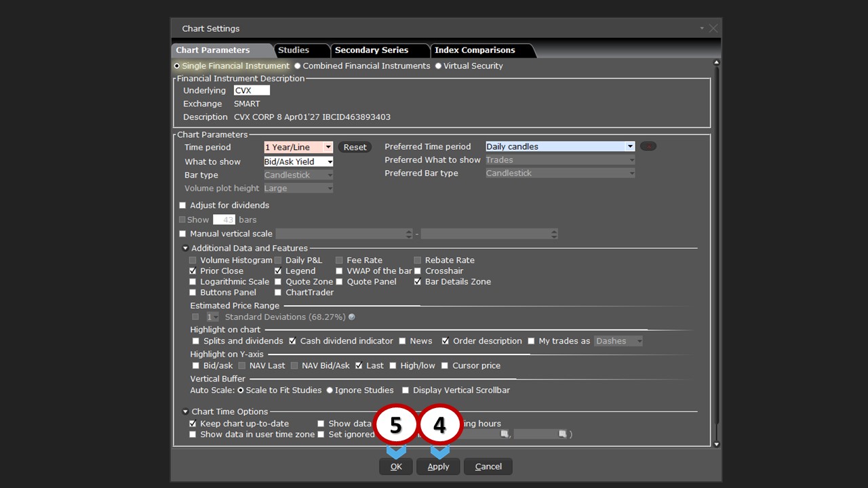Enable Adjust for dividends
Screen dimensions: 868x488
183,205
